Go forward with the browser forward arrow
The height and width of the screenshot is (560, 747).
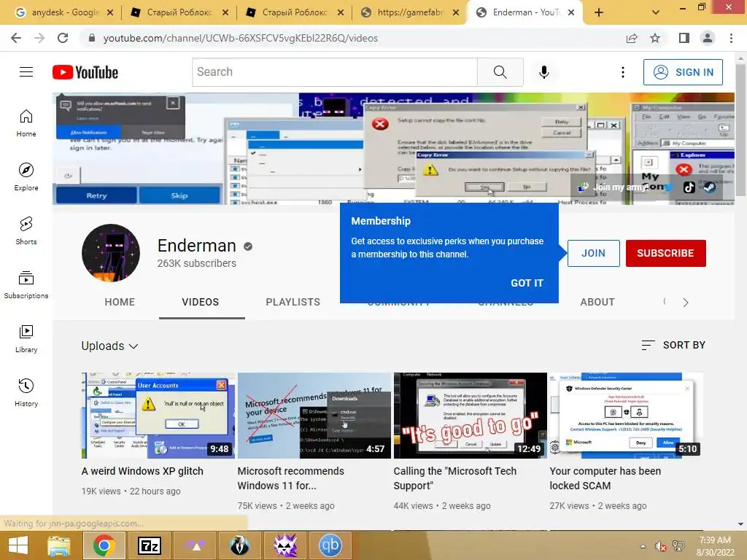click(x=39, y=38)
